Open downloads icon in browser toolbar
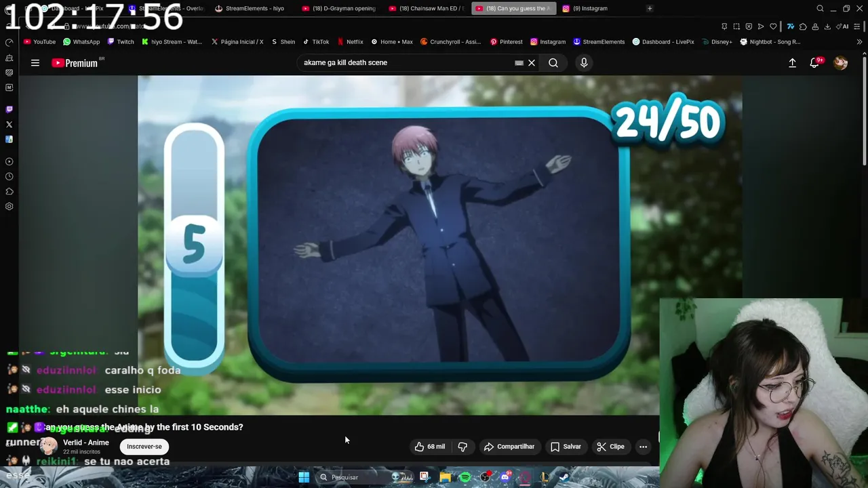This screenshot has height=488, width=868. click(x=827, y=26)
